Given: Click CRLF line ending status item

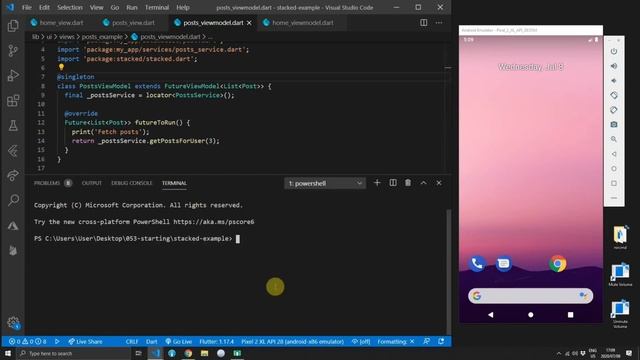Looking at the screenshot, I should coord(132,341).
